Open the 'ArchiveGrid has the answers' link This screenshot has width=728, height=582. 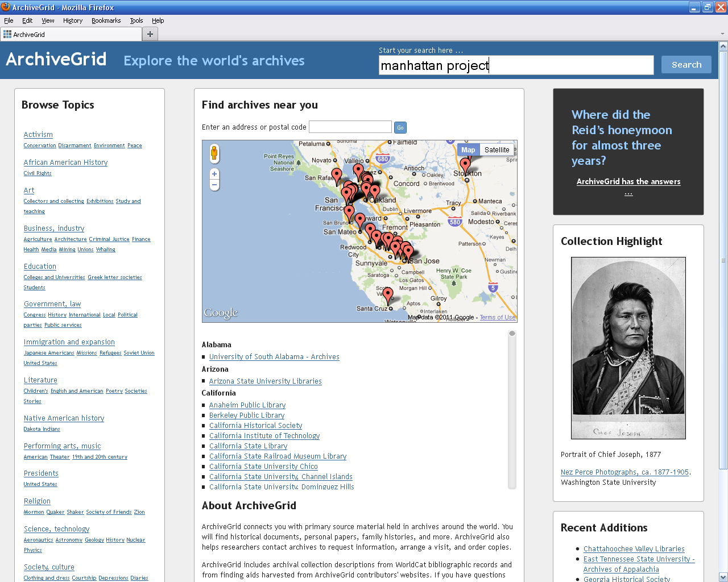pyautogui.click(x=628, y=186)
